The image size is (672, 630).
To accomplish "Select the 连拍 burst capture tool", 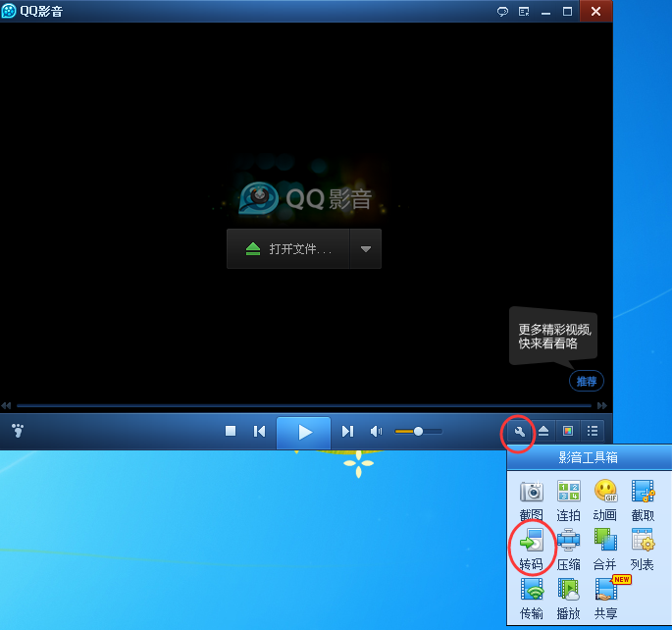I will coord(568,501).
